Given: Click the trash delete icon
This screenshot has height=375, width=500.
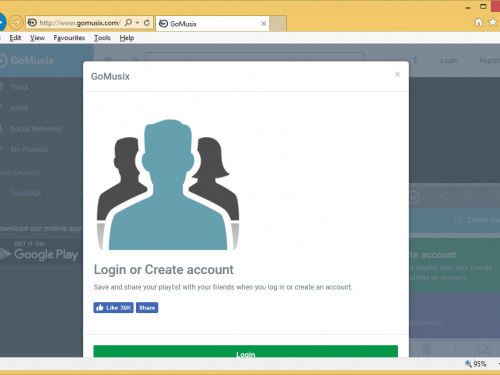Looking at the screenshot, I should click(427, 349).
